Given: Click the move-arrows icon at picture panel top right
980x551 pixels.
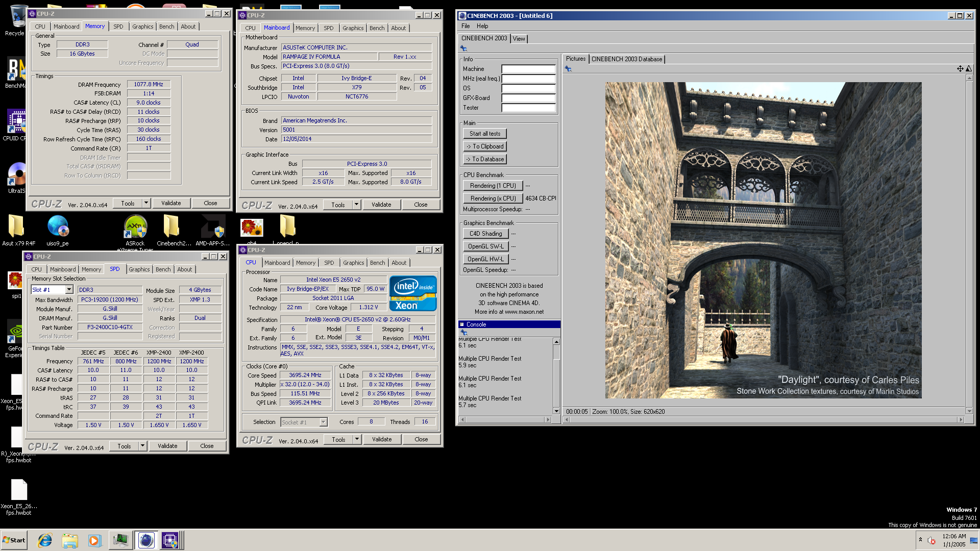Looking at the screenshot, I should click(960, 69).
